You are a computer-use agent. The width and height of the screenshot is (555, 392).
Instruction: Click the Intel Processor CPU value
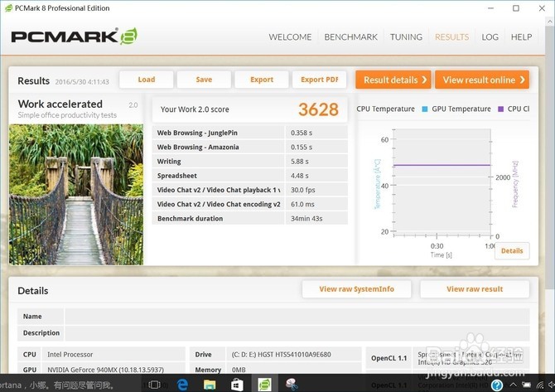pyautogui.click(x=70, y=355)
